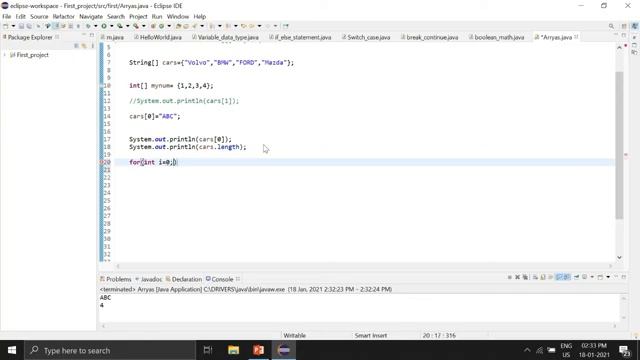Click the Windows Start button
The image size is (640, 360).
(12, 350)
